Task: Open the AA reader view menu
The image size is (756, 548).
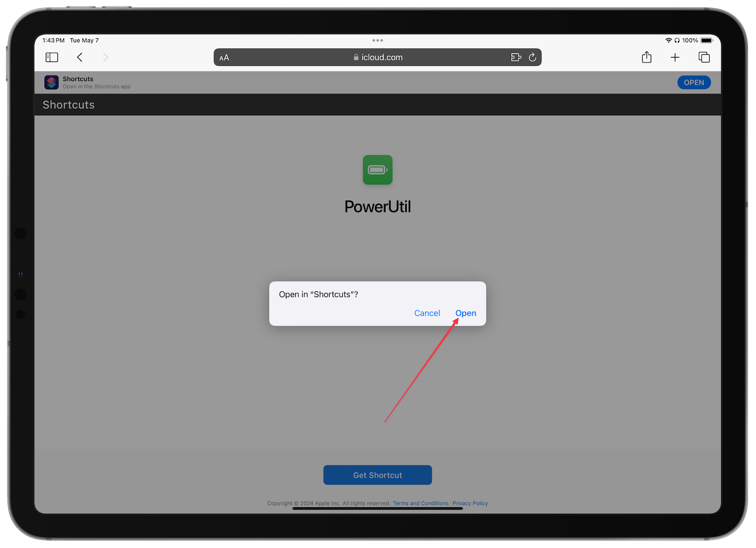Action: (224, 58)
